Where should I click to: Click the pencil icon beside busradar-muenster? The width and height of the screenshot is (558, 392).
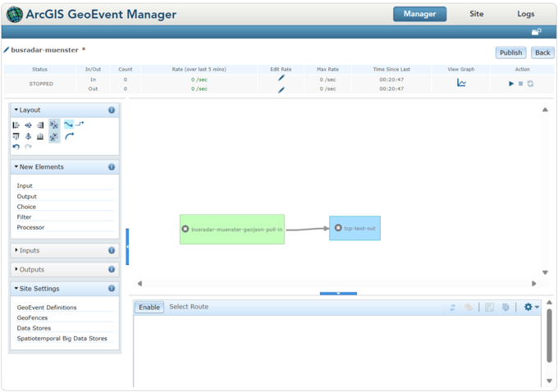coord(6,50)
